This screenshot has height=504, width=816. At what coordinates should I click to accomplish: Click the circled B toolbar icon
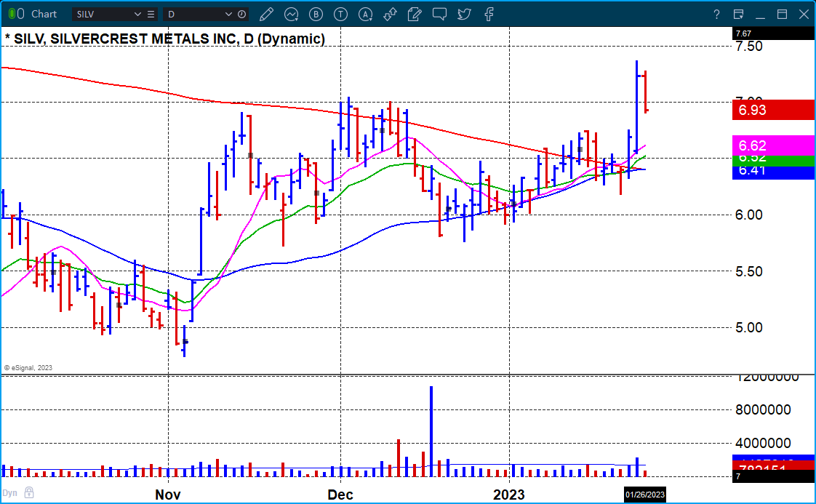316,14
